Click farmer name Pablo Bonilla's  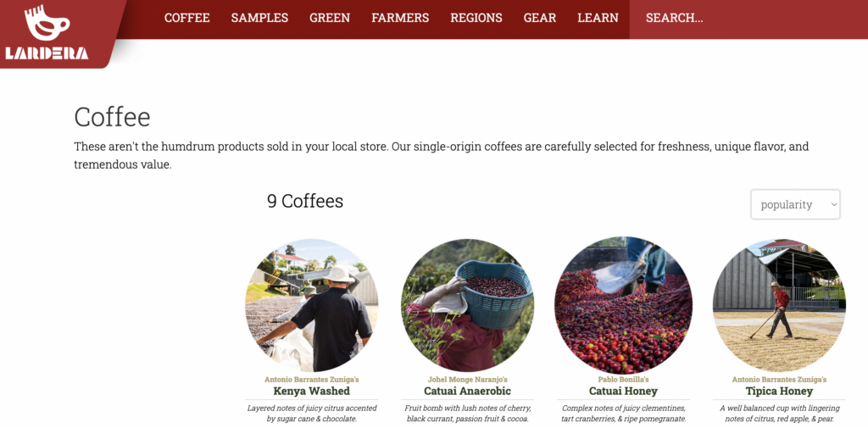[623, 380]
